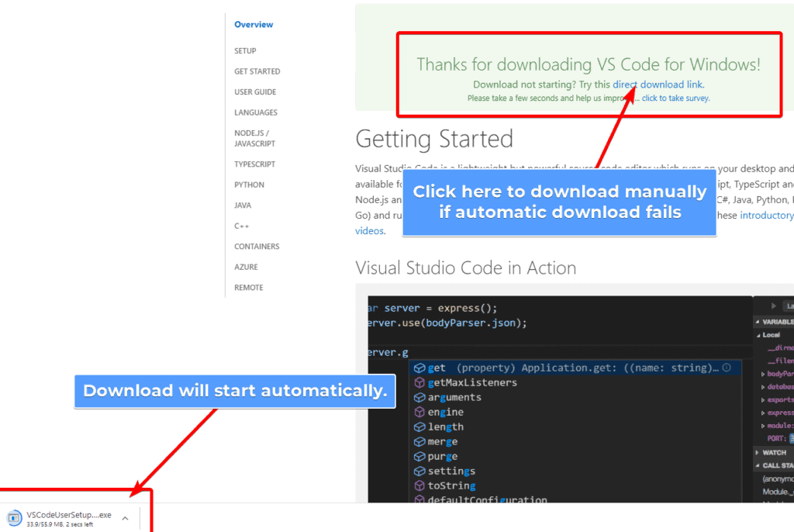Go to the REMOTE docs section

[249, 287]
